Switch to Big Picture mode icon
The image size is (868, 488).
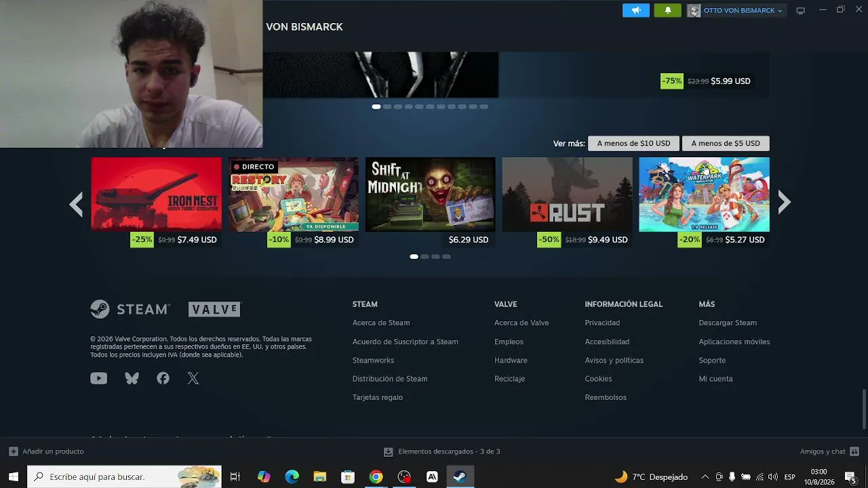pos(800,10)
